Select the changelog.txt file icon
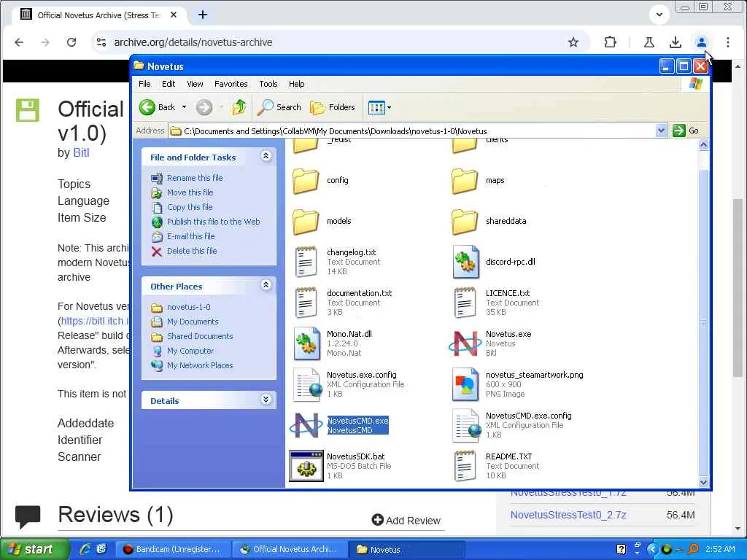Screen dimensions: 747x560 [x=306, y=262]
